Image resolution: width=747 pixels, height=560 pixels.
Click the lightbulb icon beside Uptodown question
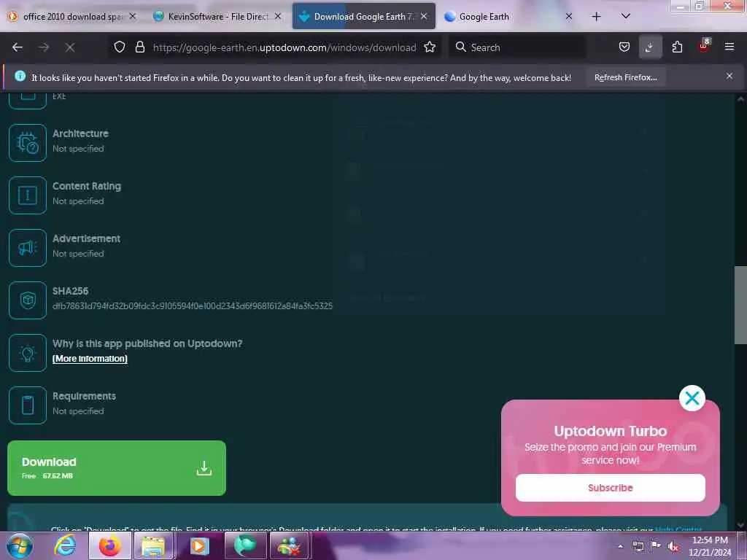coord(28,353)
